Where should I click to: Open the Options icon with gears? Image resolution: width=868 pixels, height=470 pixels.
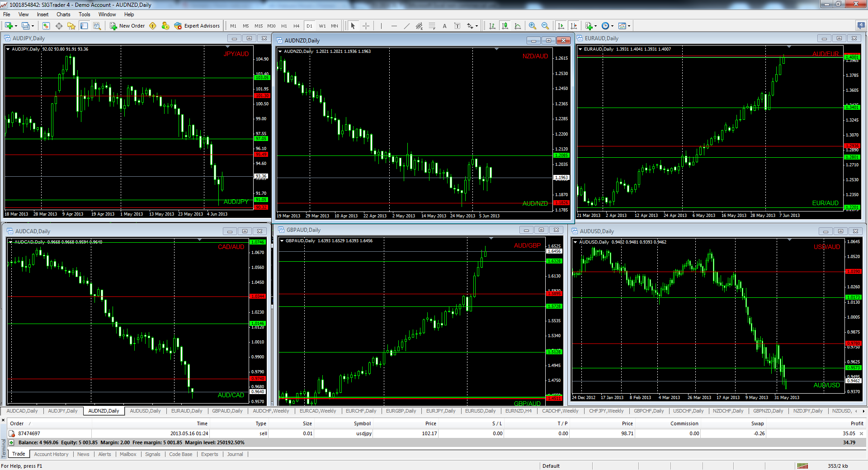point(165,26)
